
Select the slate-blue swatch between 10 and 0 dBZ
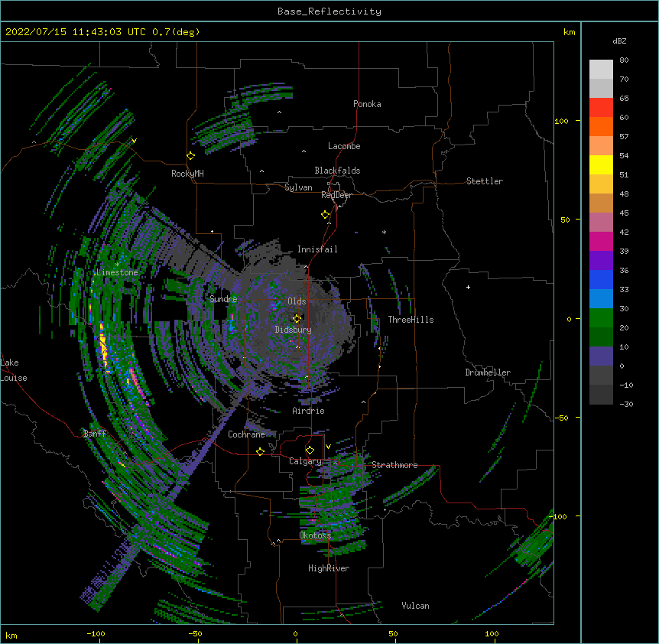(601, 356)
